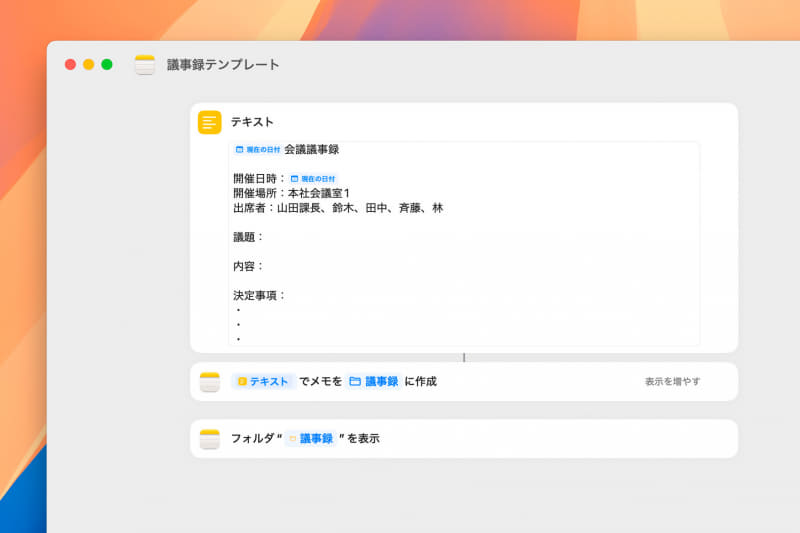Click the yellow テキスト action icon

coord(209,122)
